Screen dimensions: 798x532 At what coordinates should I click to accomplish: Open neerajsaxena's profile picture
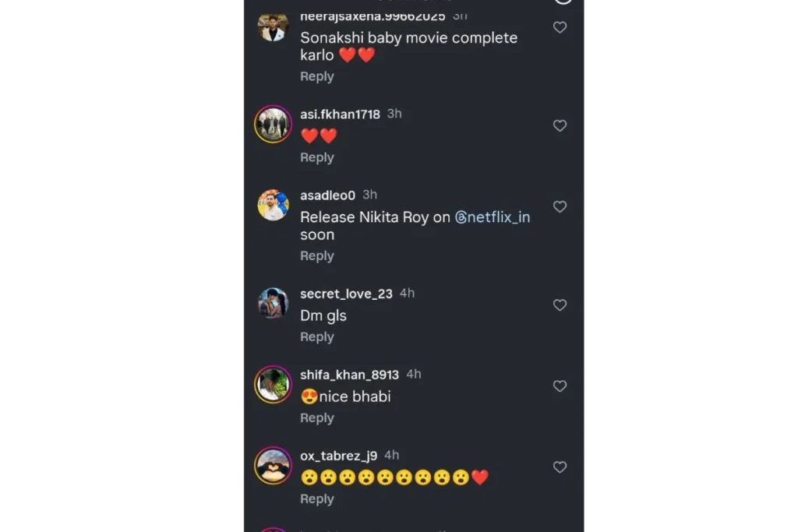click(273, 27)
